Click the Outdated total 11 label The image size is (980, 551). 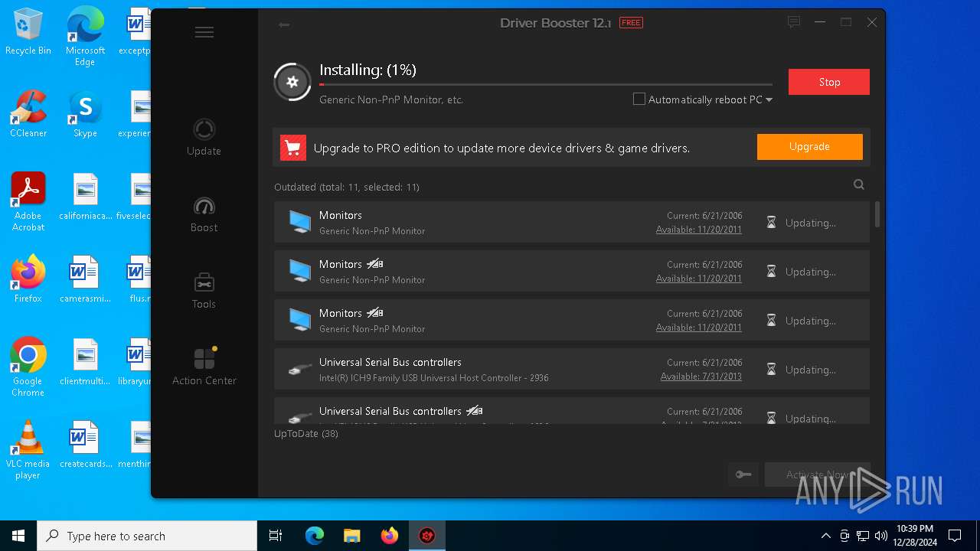347,187
